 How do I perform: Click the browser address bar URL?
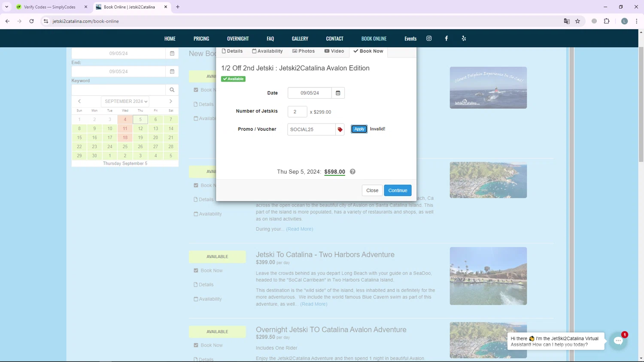point(85,21)
